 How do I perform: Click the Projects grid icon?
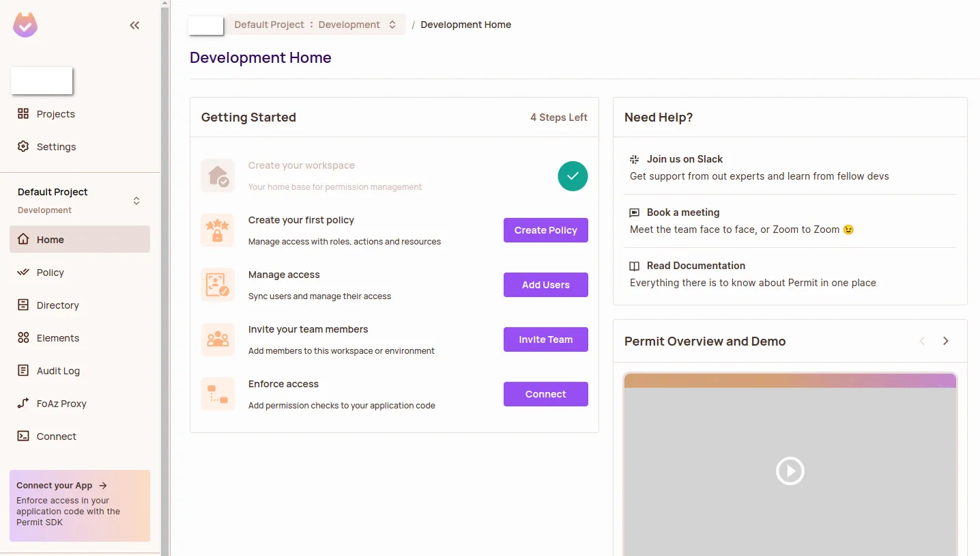click(23, 114)
